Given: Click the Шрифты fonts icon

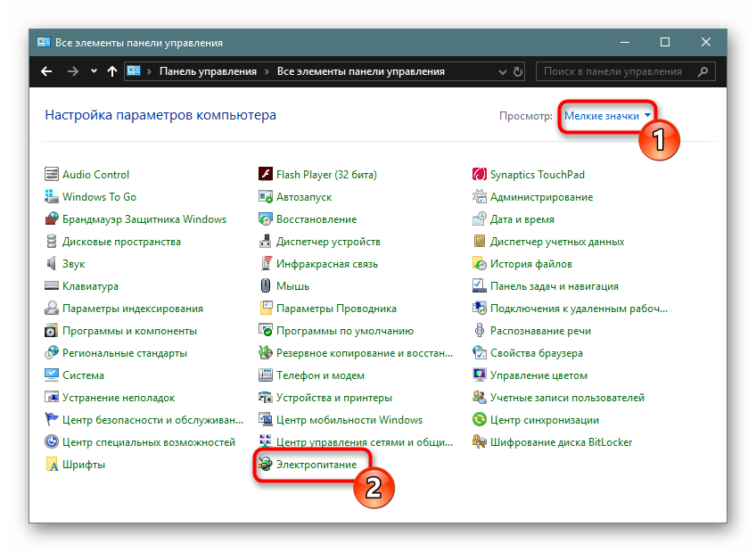Looking at the screenshot, I should pos(51,465).
